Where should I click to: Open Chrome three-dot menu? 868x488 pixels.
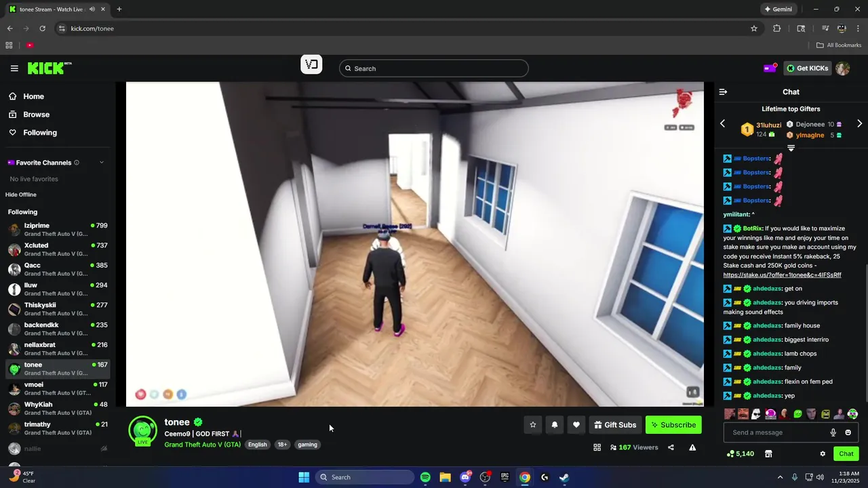coord(857,28)
